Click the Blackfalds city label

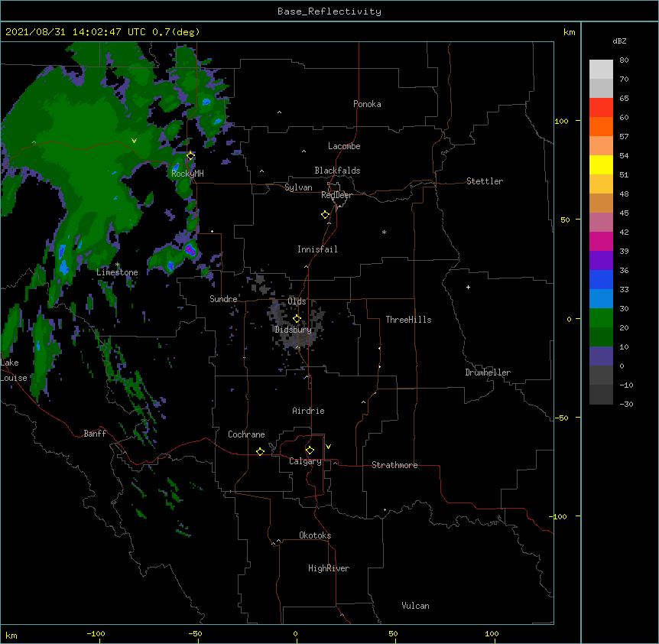337,171
